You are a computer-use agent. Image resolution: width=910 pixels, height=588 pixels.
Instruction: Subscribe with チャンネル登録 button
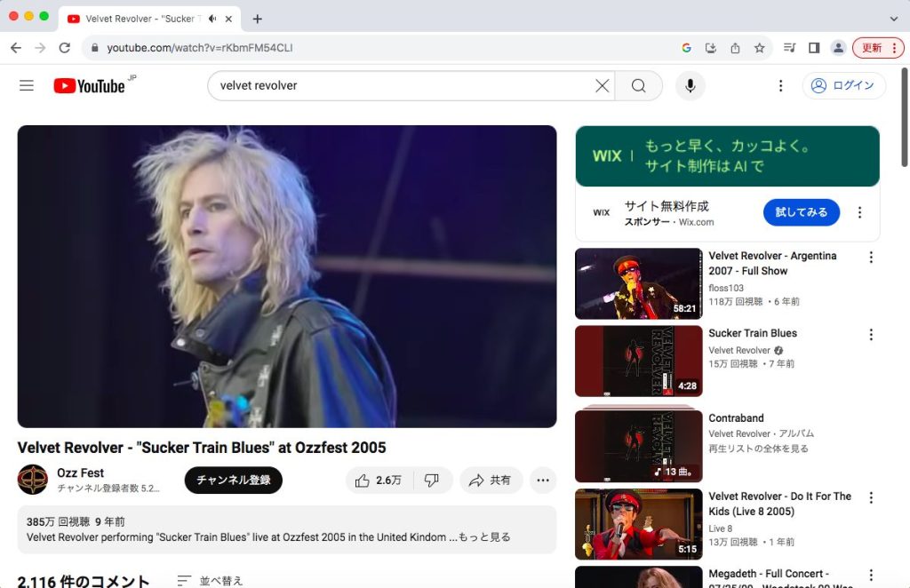click(234, 481)
